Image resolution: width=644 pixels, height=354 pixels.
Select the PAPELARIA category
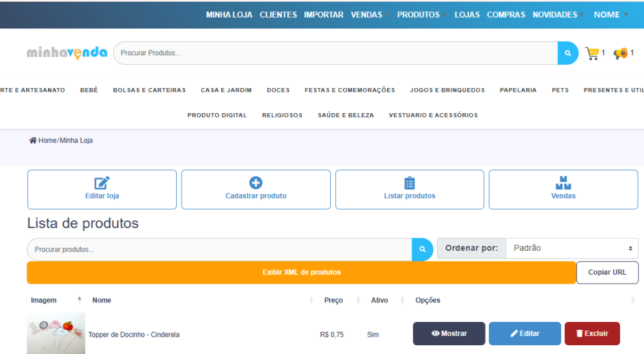[518, 90]
